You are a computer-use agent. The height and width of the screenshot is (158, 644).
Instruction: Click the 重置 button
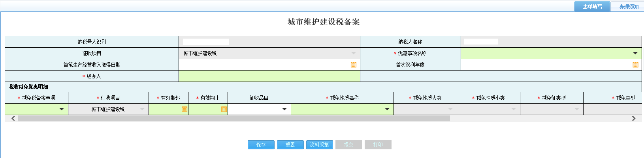pos(290,145)
